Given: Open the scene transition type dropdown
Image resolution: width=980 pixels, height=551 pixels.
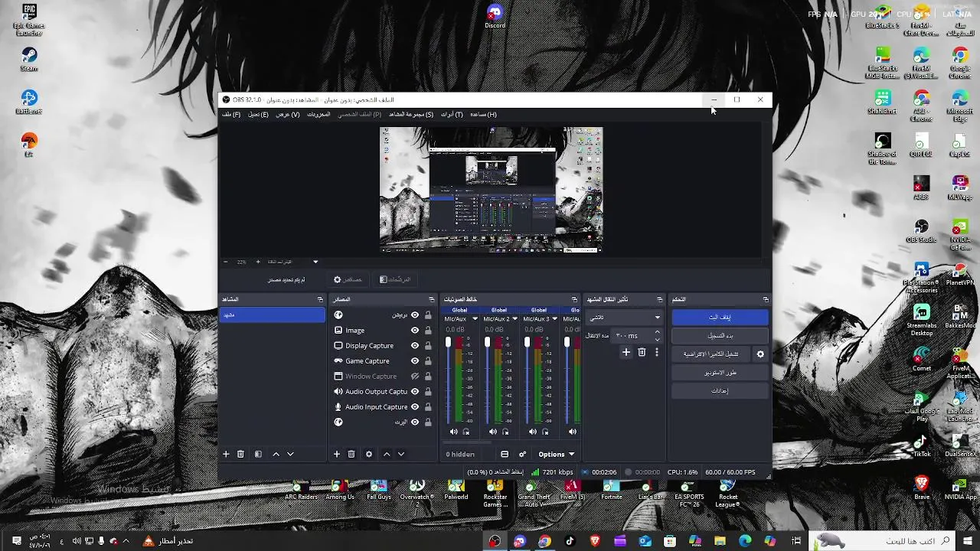Looking at the screenshot, I should [624, 317].
